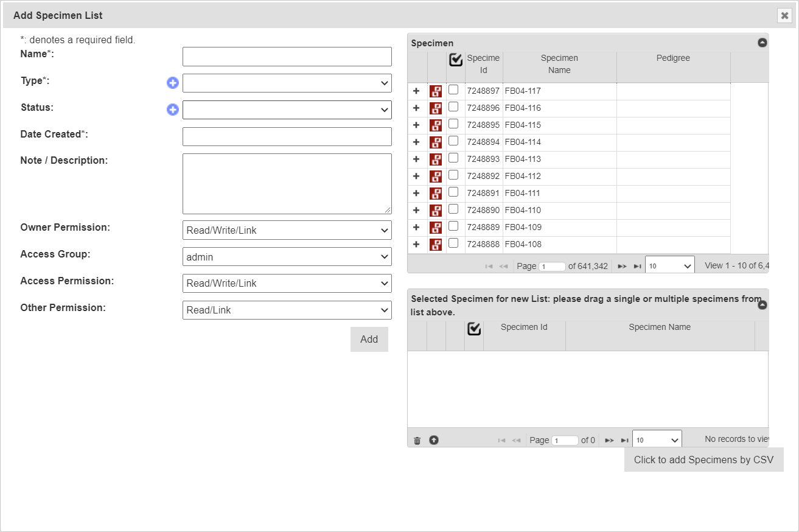
Task: Open the Owner Permission dropdown
Action: click(287, 230)
